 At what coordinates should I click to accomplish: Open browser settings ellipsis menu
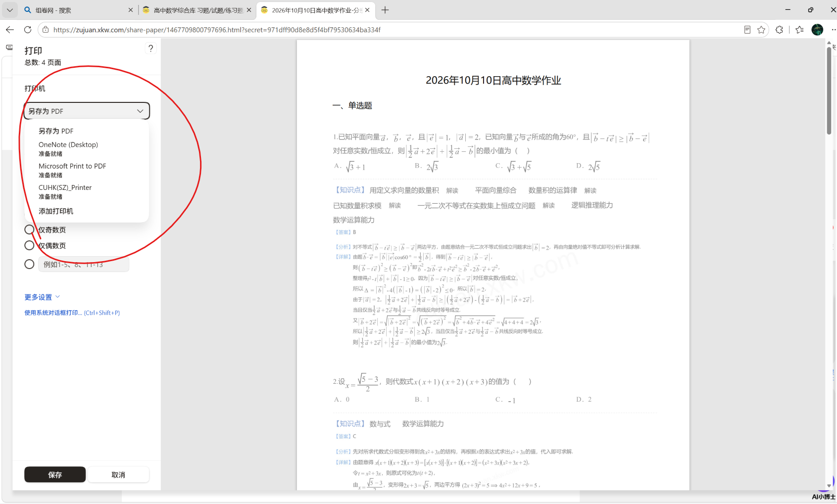[x=833, y=30]
